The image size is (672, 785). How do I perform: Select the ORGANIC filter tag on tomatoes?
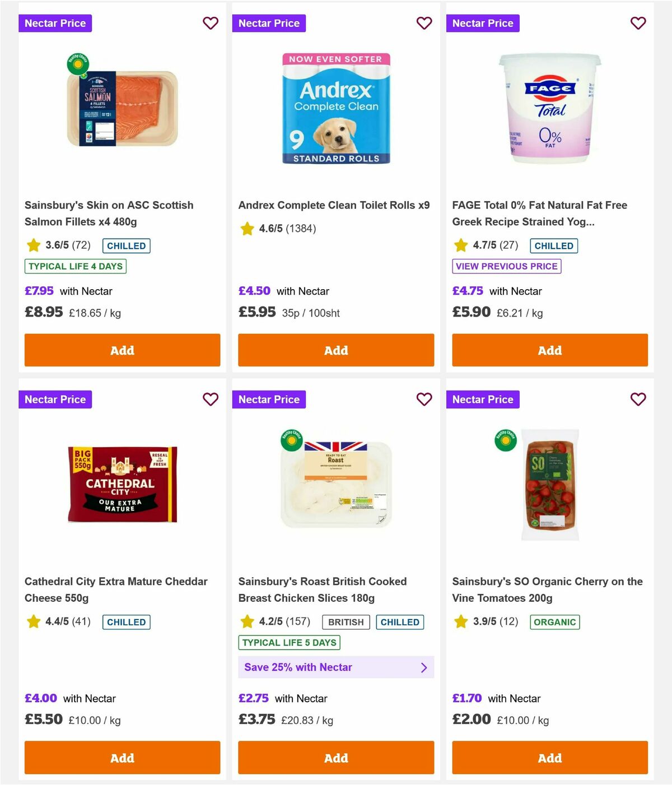555,622
